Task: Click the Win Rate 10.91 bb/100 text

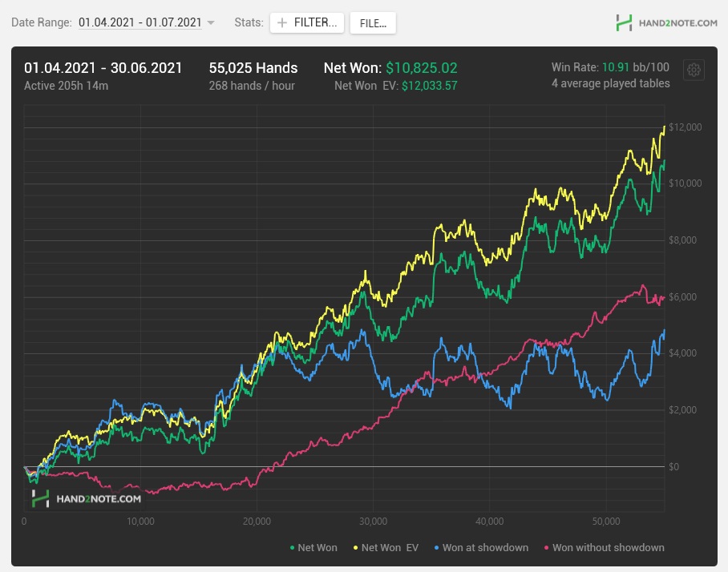Action: point(610,67)
